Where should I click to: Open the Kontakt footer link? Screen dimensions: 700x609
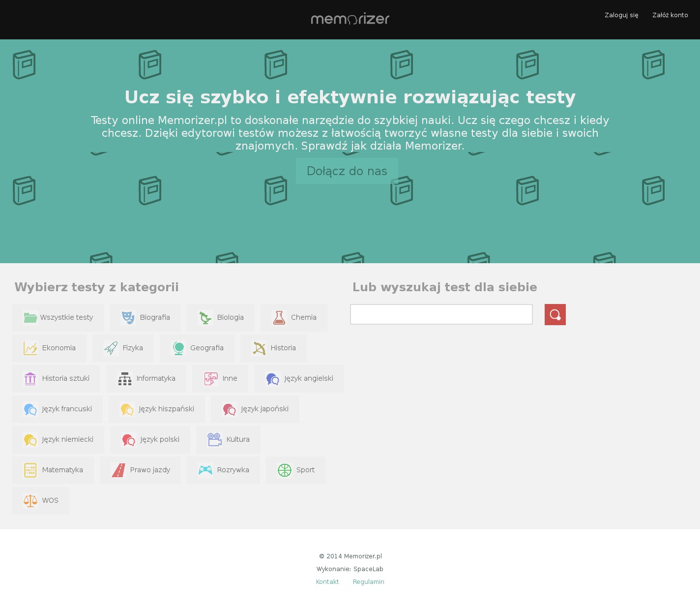click(327, 582)
